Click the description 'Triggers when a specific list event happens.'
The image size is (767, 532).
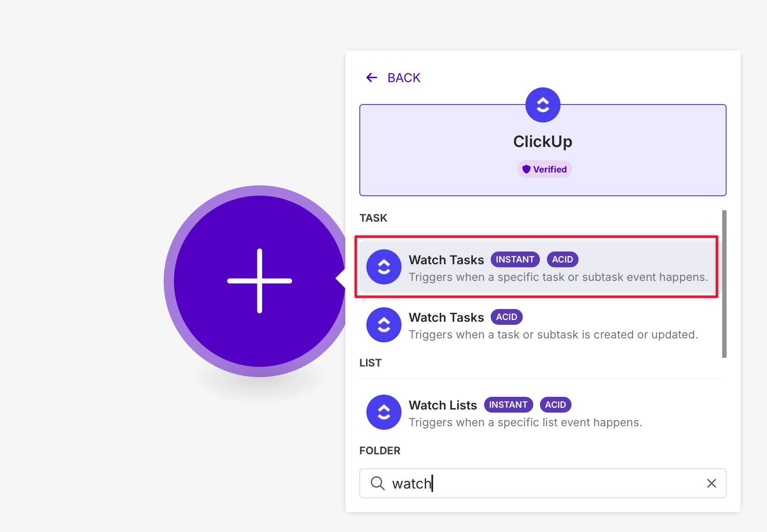[x=525, y=422]
